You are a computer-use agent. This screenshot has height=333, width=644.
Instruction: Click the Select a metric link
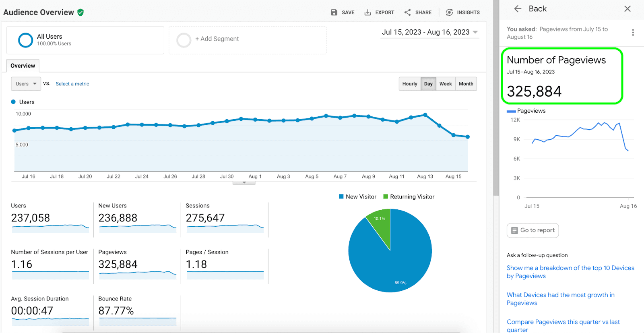[x=72, y=84]
